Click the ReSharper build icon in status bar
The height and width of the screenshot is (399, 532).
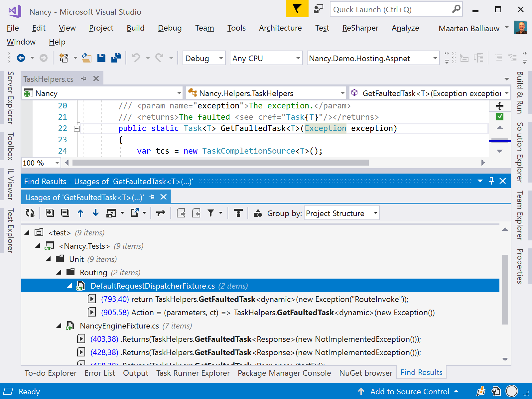(496, 391)
